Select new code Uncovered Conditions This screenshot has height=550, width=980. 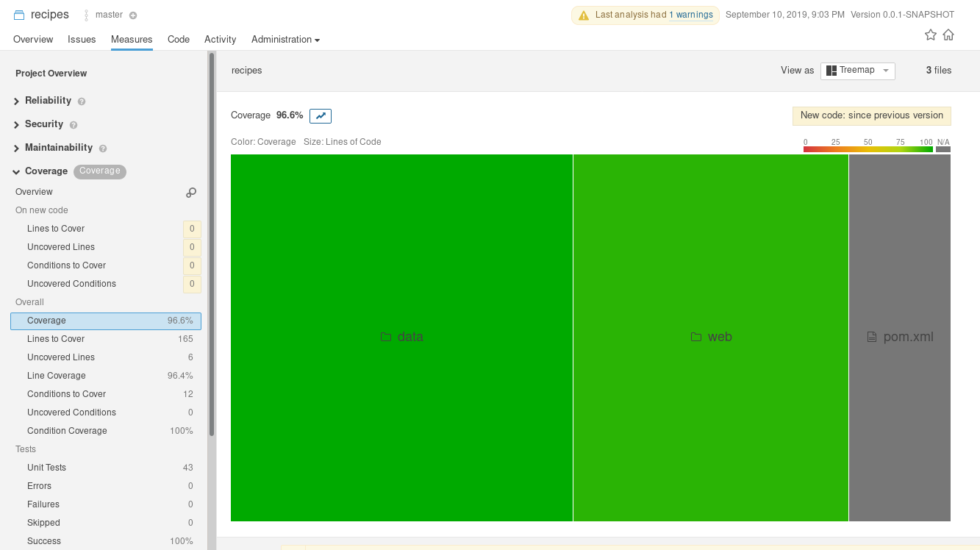106,284
